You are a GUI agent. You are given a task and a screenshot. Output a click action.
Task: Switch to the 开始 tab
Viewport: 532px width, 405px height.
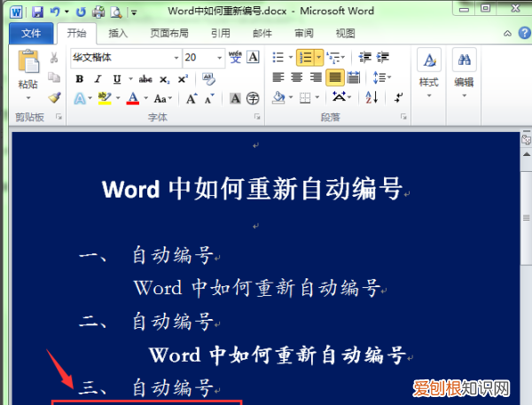76,34
